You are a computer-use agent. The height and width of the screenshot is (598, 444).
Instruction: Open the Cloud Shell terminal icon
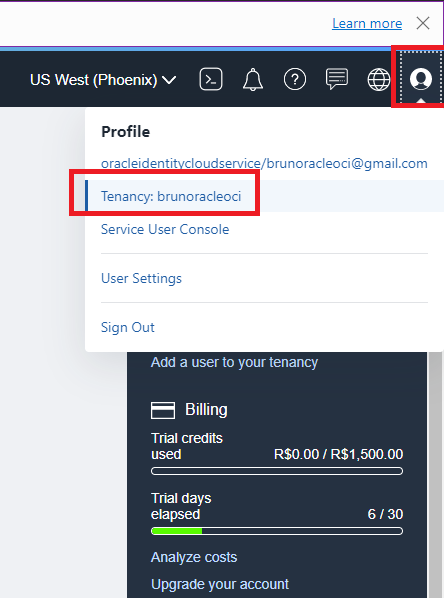click(211, 79)
